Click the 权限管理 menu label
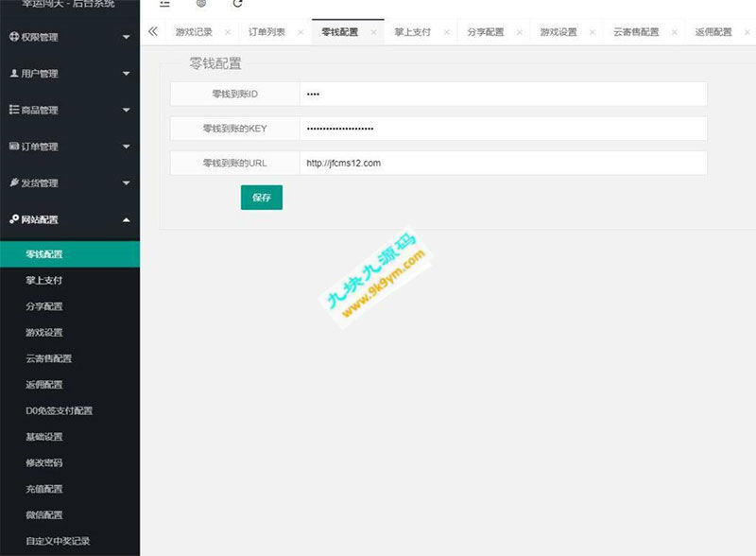 (x=40, y=37)
